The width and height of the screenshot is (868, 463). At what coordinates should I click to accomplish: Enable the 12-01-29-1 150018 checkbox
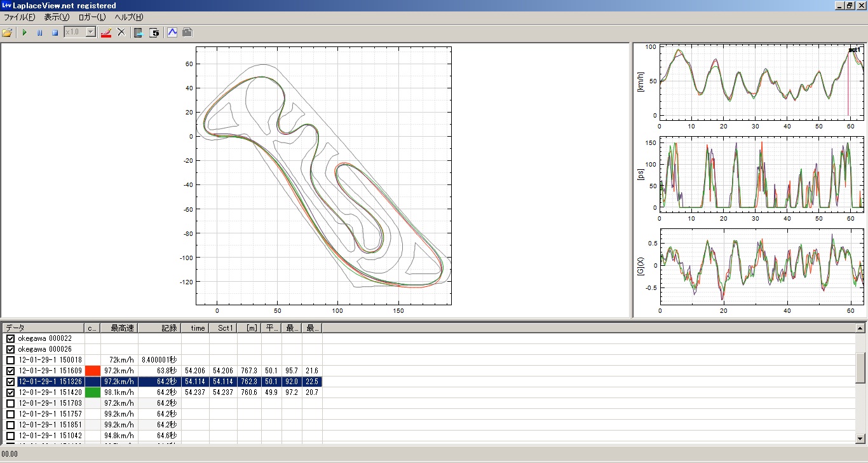[x=10, y=360]
